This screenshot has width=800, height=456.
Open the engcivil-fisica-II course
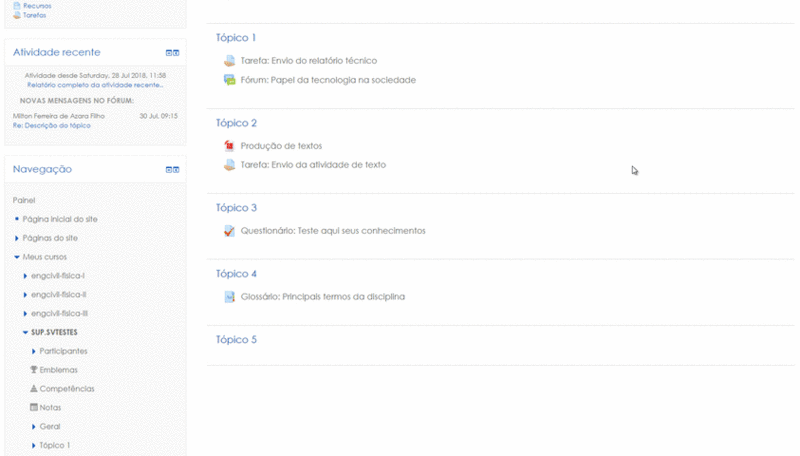pos(59,295)
